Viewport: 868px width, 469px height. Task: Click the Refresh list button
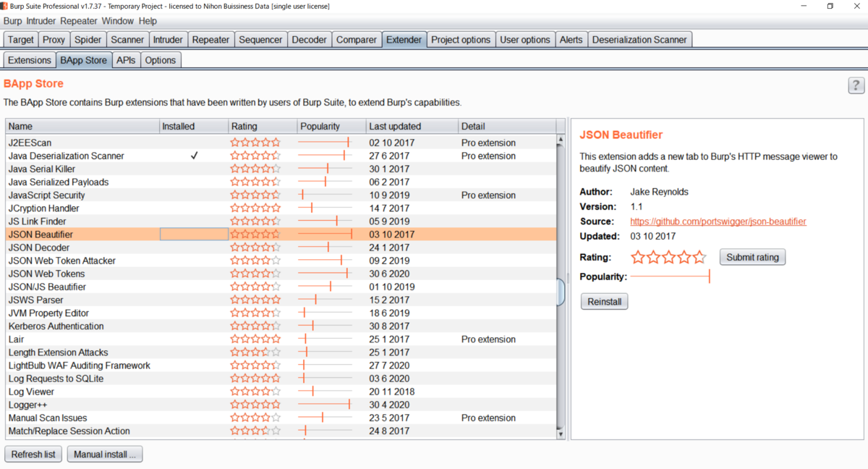[x=33, y=455]
